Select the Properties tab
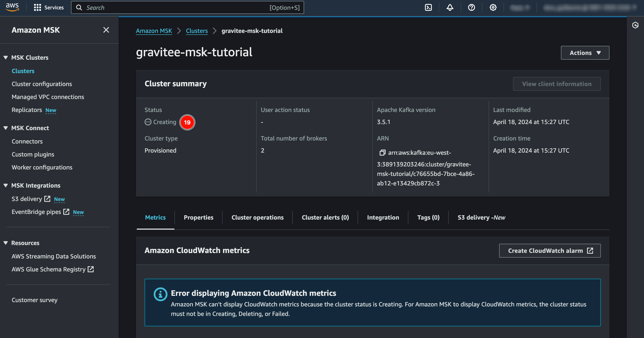Viewport: 644px width, 338px height. (x=198, y=217)
